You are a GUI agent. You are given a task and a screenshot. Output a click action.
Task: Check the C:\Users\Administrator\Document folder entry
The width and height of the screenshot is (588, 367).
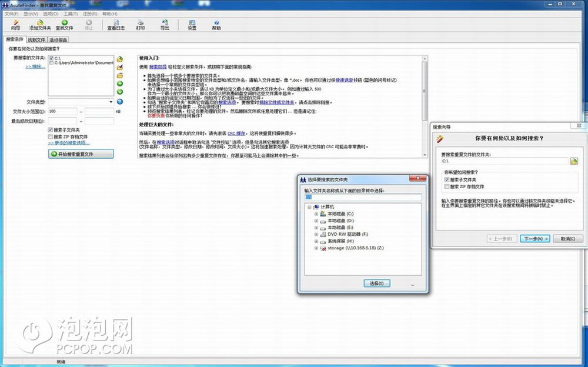tap(51, 63)
